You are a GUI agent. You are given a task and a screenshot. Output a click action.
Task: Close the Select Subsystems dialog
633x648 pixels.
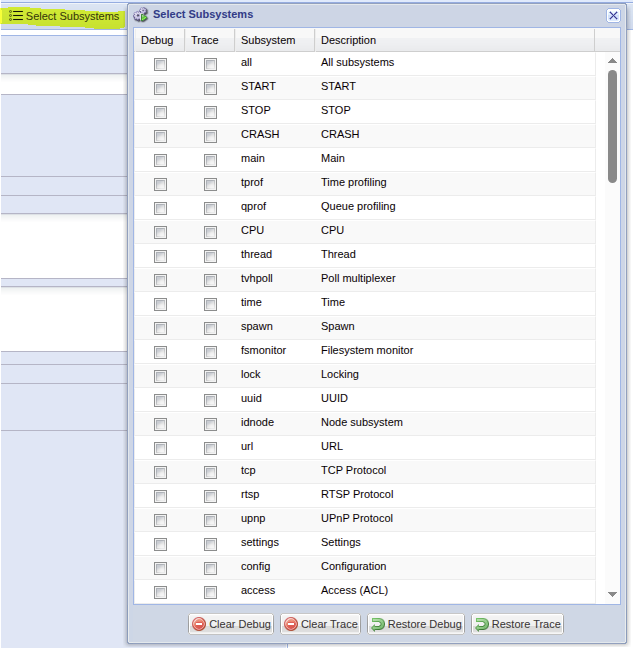[613, 15]
